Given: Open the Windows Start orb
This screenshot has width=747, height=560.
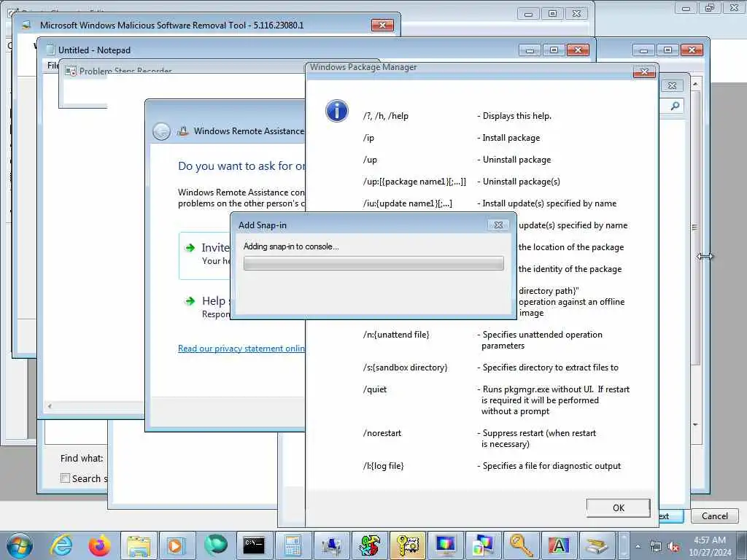Looking at the screenshot, I should pos(20,545).
